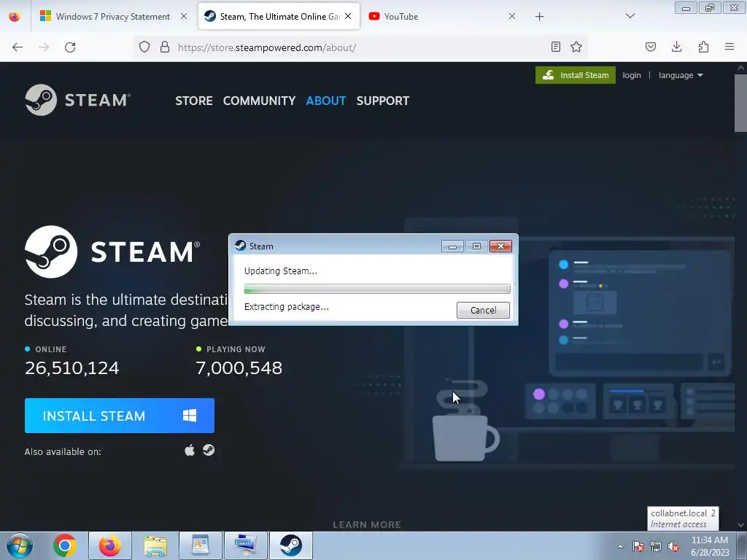Open Firefox from the taskbar

(x=110, y=545)
